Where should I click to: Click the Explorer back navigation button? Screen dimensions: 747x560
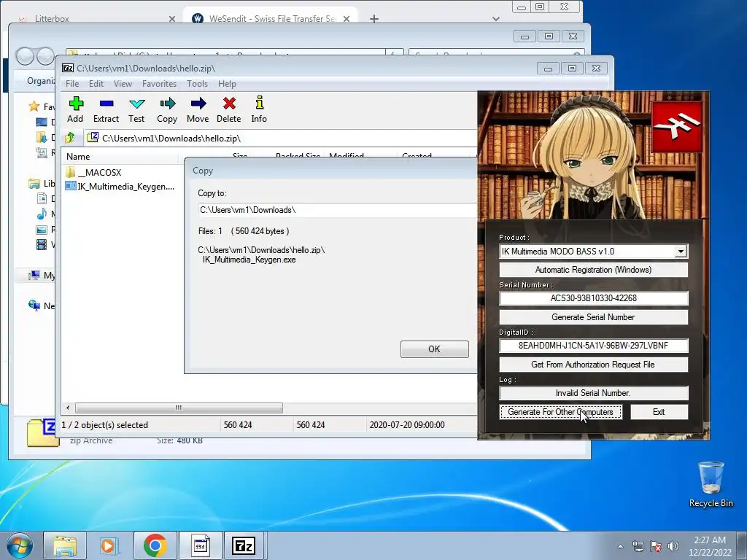click(x=25, y=57)
